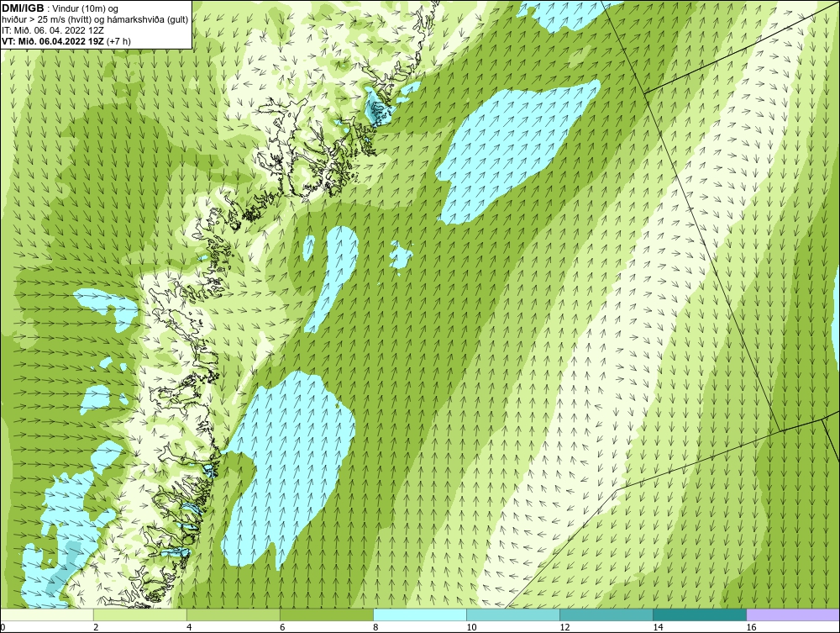This screenshot has height=633, width=840.
Task: Click the purple above-16 m/s legend swatch
Action: 793,615
